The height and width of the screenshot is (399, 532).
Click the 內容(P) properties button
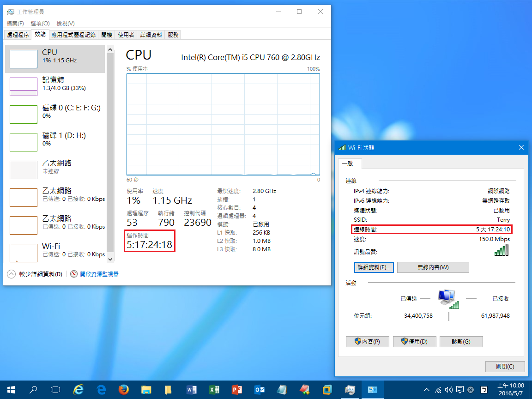coord(368,342)
